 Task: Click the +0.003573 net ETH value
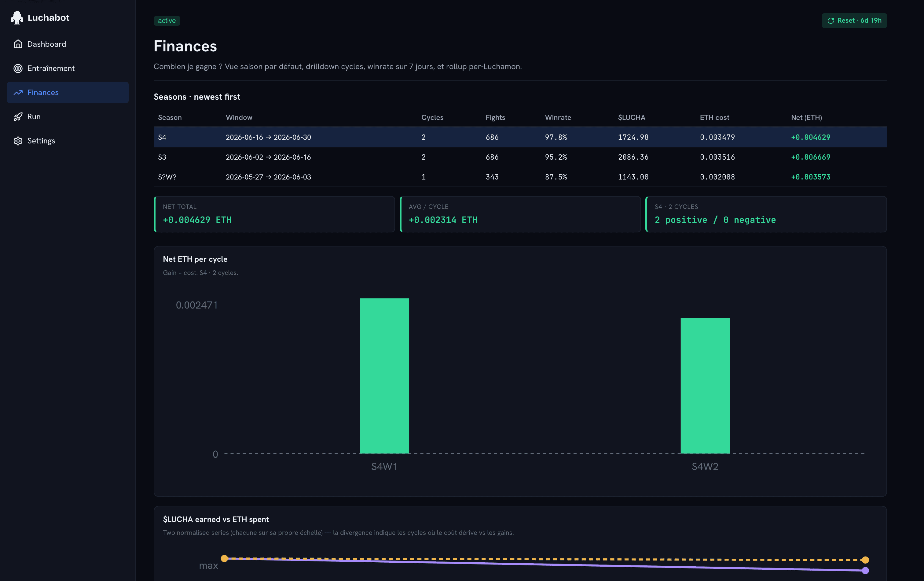pyautogui.click(x=811, y=177)
